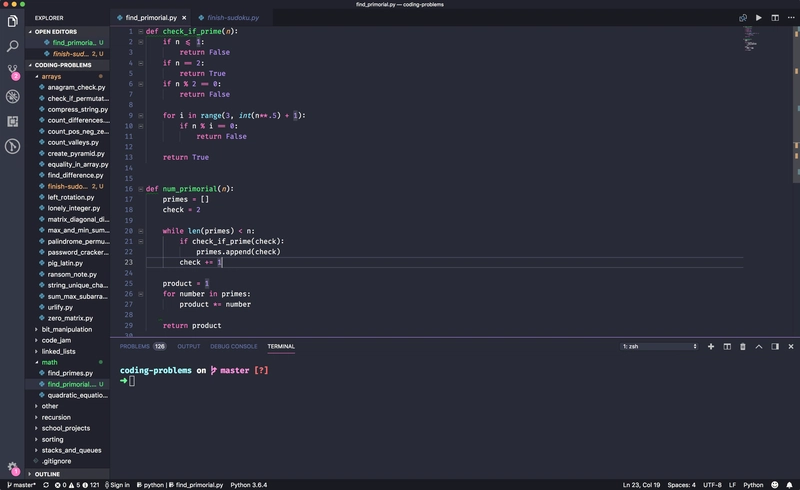This screenshot has width=800, height=490.
Task: Split the editor to the right
Action: 775,17
